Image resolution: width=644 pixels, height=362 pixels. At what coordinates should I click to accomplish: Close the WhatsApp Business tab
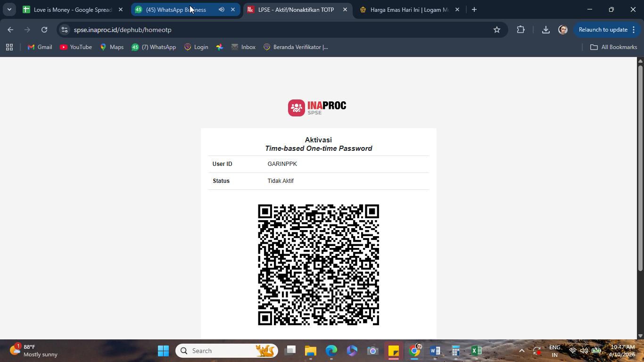coord(233,9)
